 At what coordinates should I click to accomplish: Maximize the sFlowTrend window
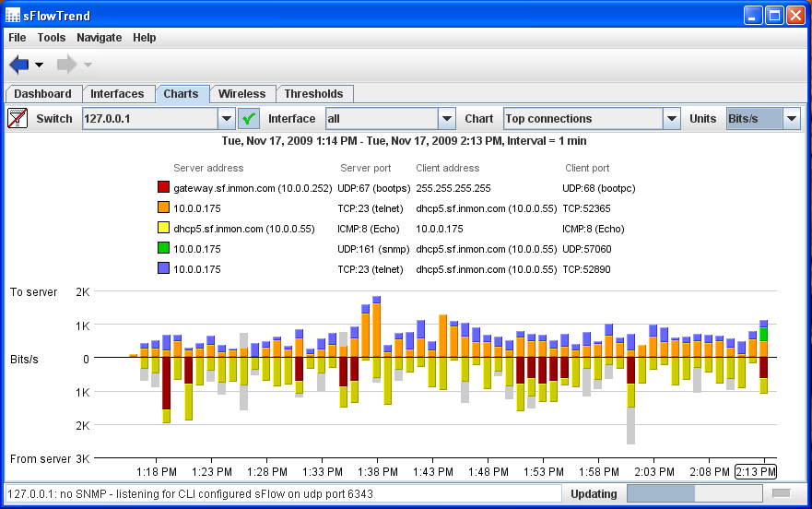[x=775, y=16]
